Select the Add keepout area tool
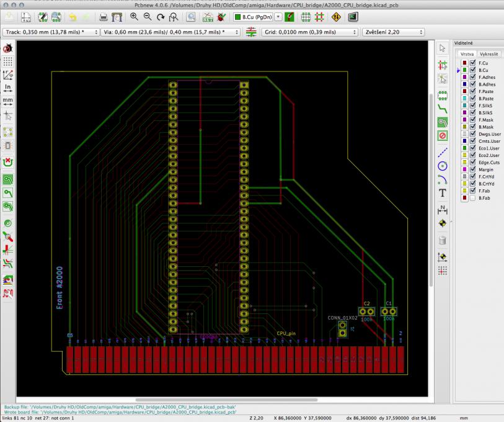Screen dimensions: 504x422 tap(443, 135)
